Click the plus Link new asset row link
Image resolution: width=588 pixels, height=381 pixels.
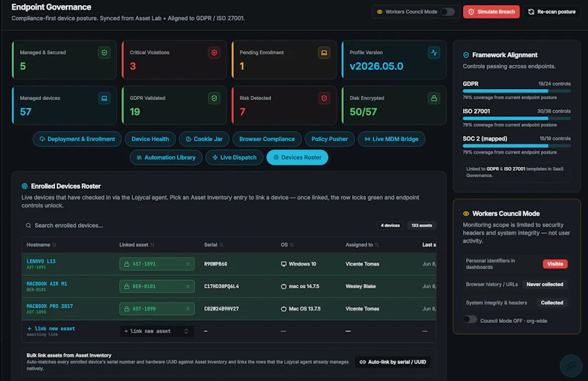[51, 329]
